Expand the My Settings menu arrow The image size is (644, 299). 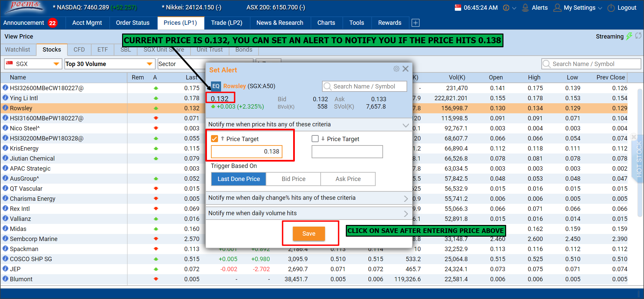(x=600, y=8)
